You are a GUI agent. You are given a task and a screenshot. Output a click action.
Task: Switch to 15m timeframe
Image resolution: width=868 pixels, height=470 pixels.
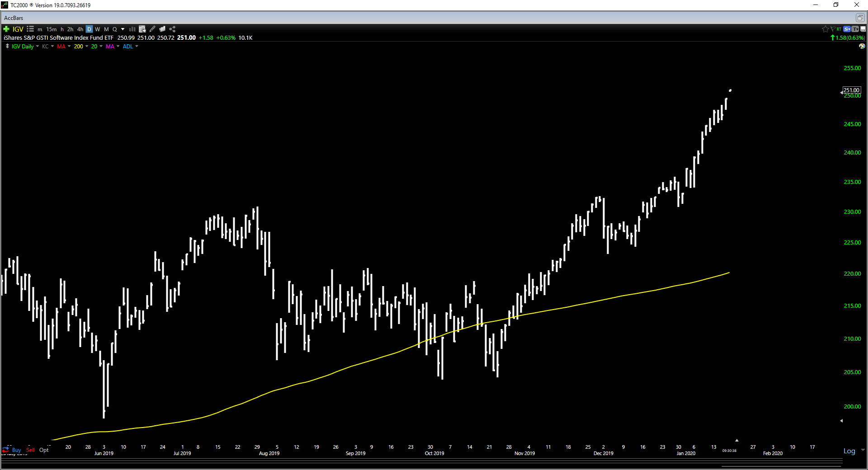(x=52, y=29)
